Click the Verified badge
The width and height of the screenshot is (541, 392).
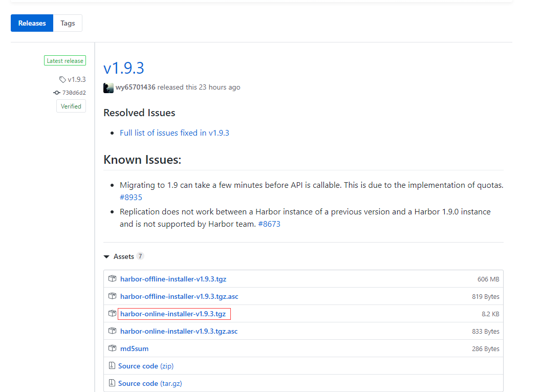(x=71, y=106)
